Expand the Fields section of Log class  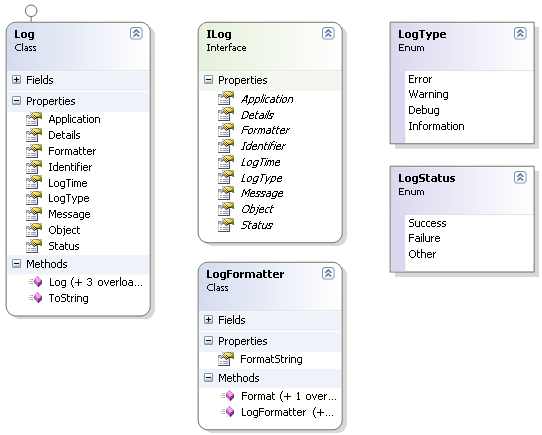(16, 80)
